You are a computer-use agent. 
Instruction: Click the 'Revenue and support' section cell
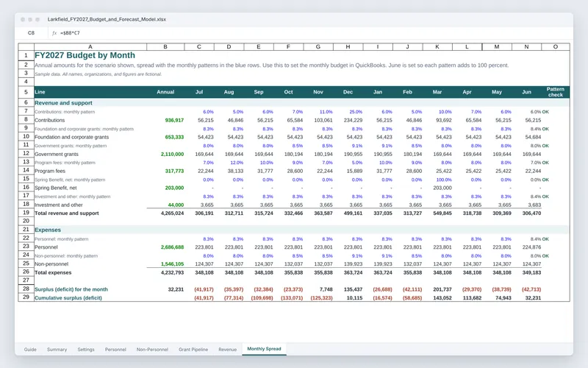63,103
